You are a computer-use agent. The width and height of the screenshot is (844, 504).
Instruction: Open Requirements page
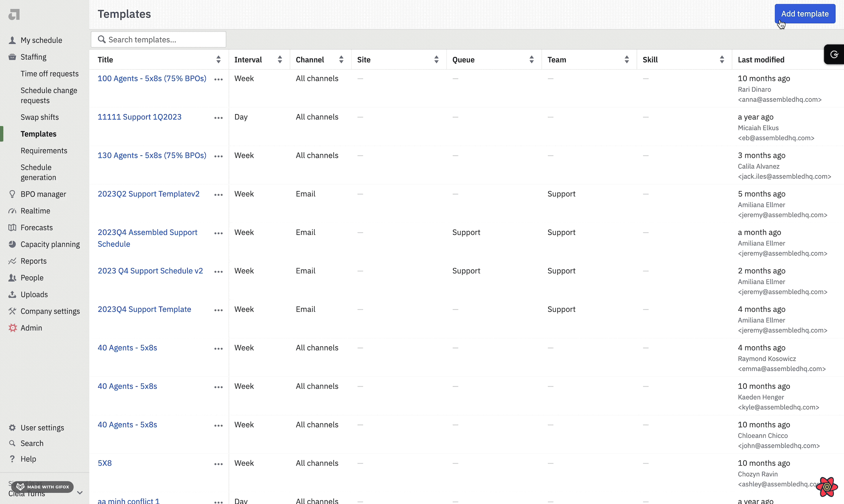tap(44, 151)
